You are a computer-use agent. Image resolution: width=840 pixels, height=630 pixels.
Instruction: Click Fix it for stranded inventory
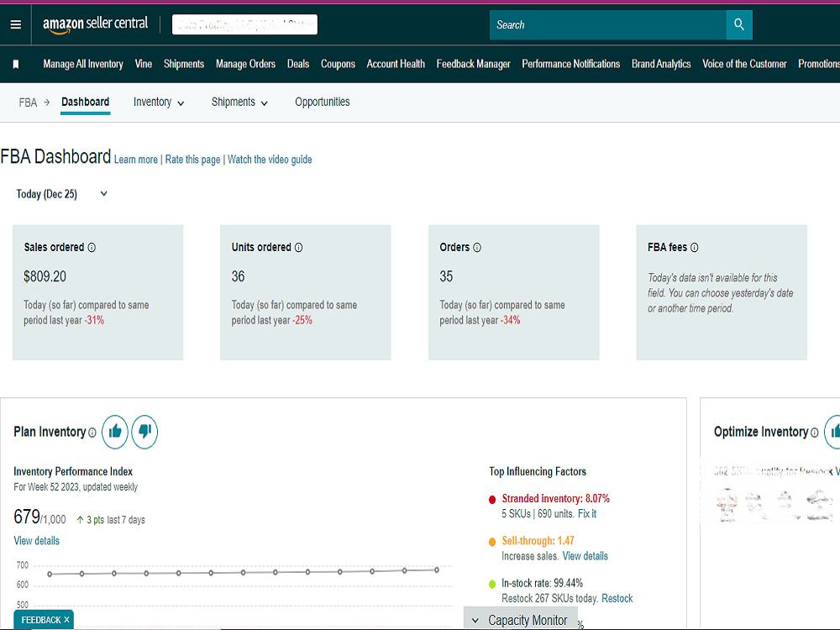587,514
